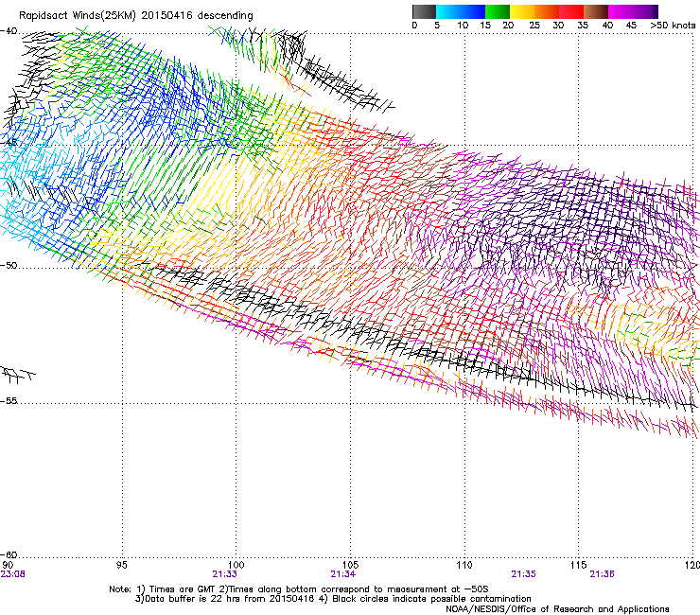This screenshot has width=700, height=615.
Task: Click the 'Data buffer is 22 hrs' note line
Action: 333,599
